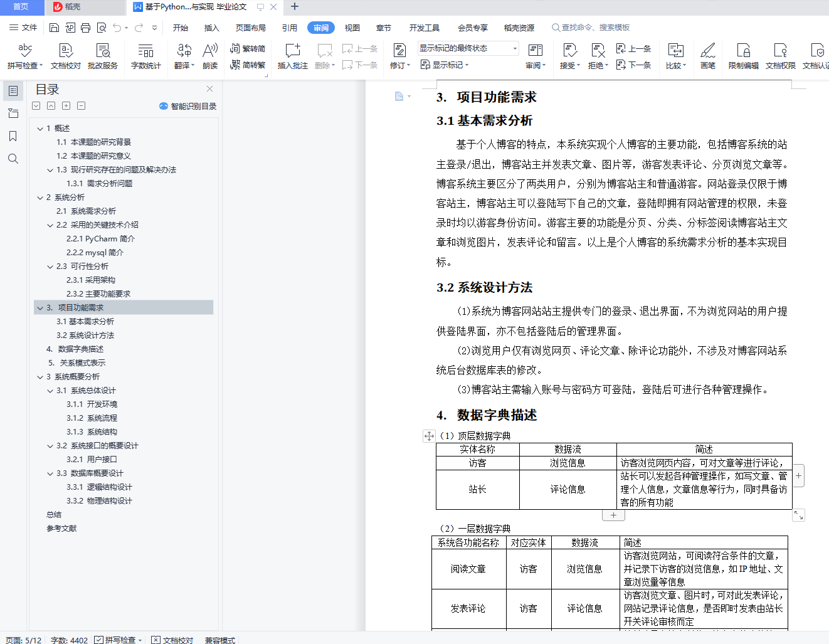Open a new tab with the plus button
This screenshot has width=829, height=644.
coord(295,7)
